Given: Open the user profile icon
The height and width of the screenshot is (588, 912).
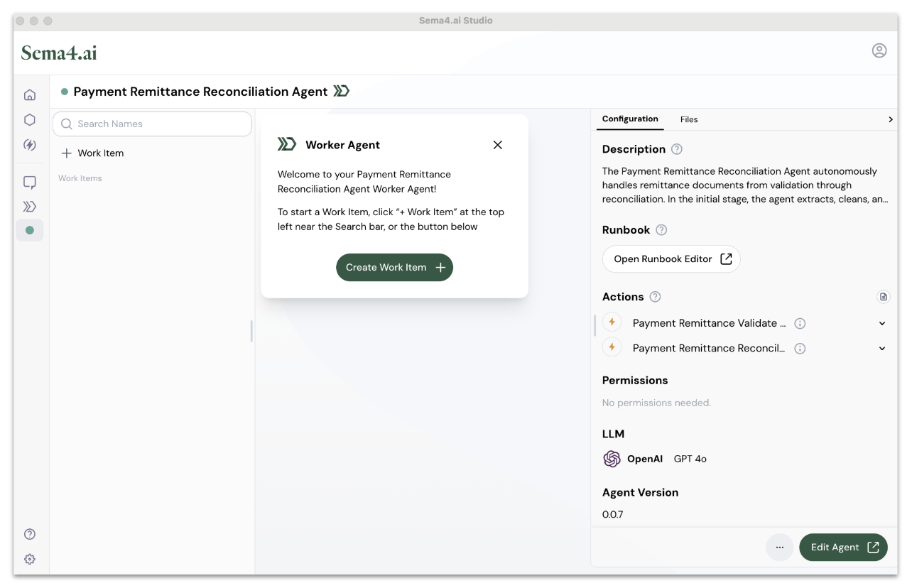Looking at the screenshot, I should [879, 50].
